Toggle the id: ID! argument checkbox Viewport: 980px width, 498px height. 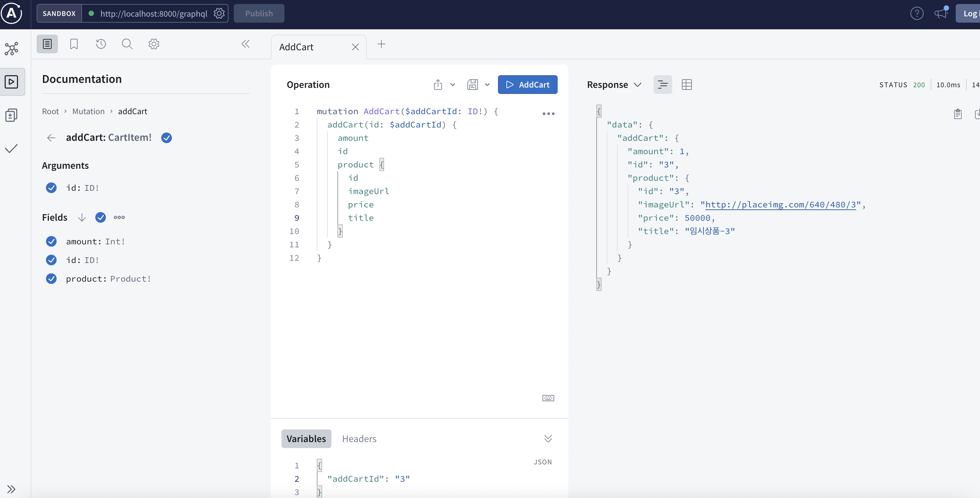point(51,188)
